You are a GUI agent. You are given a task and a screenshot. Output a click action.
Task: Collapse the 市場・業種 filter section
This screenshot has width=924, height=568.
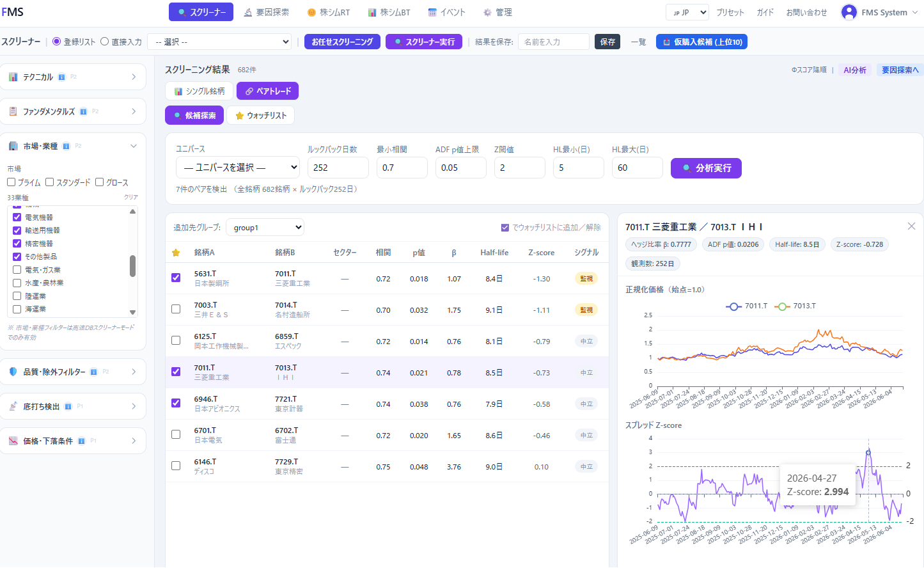pos(134,146)
